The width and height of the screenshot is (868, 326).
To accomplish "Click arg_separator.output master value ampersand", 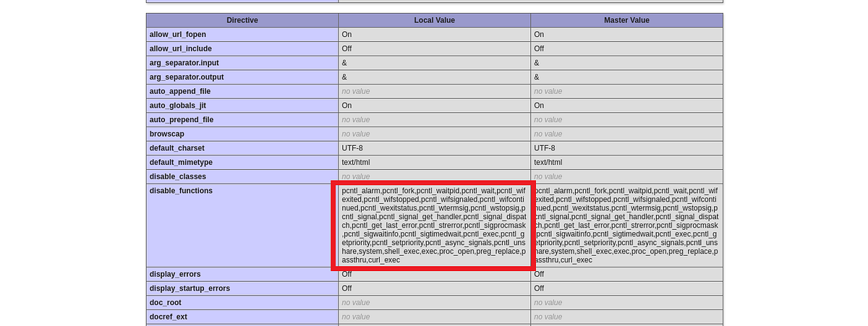I will (537, 77).
